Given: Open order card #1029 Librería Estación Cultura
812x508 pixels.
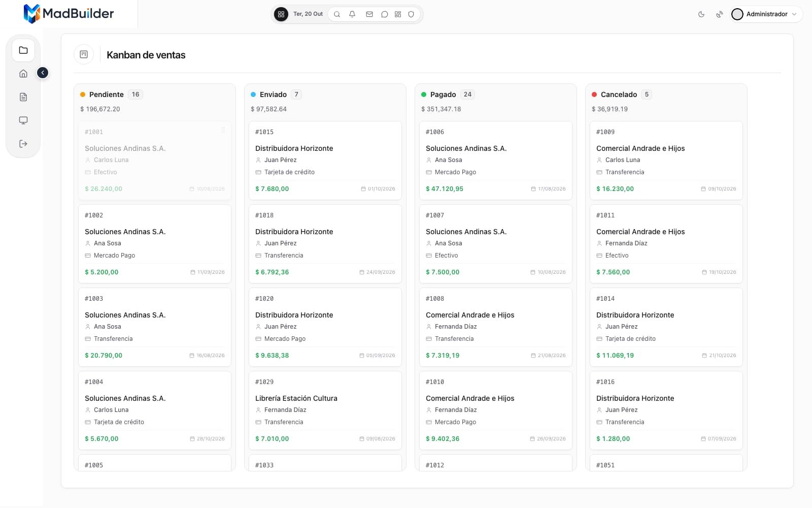Looking at the screenshot, I should (325, 410).
